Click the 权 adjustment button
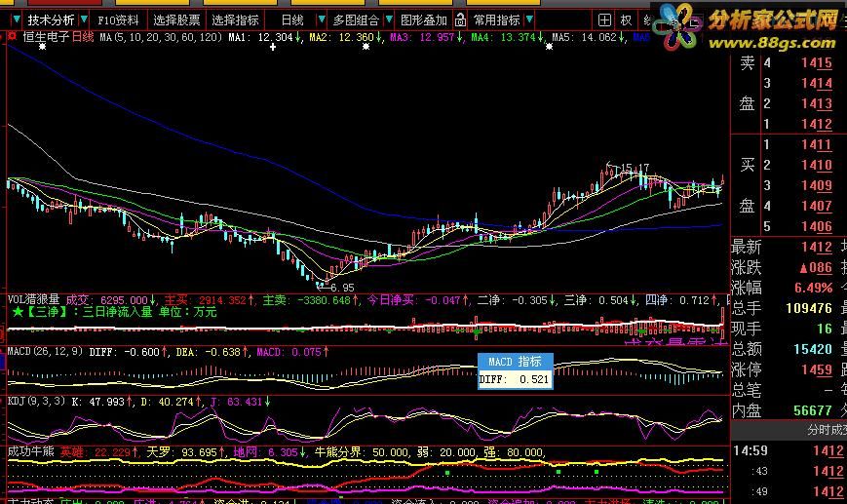This screenshot has width=847, height=504. [x=626, y=20]
